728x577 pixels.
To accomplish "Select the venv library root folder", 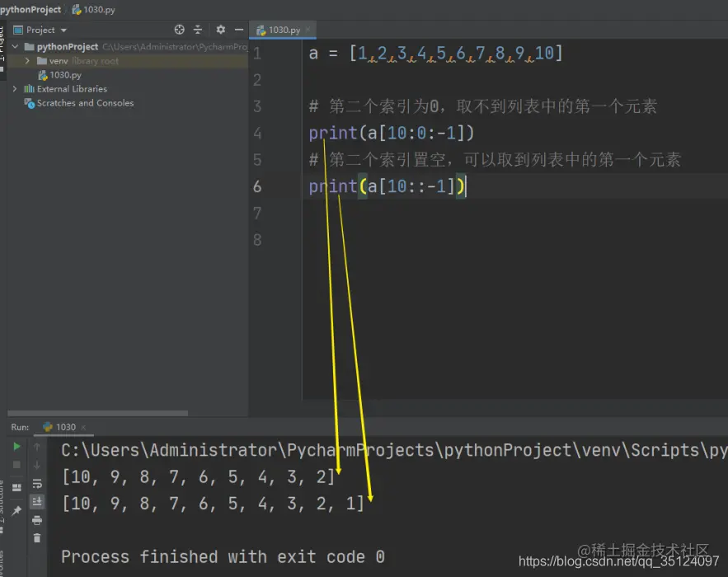I will 128,61.
